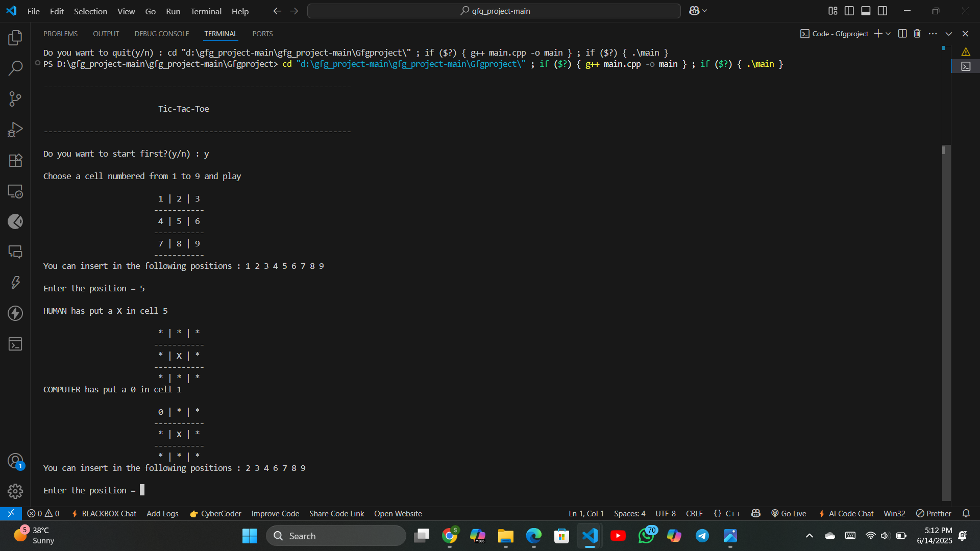Viewport: 980px width, 551px height.
Task: Click CyberCoder status bar item
Action: point(215,513)
